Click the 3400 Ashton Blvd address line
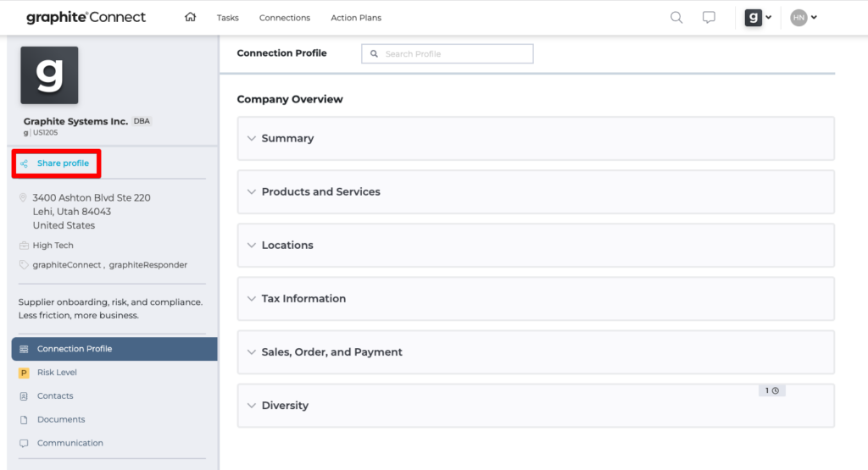The image size is (868, 470). tap(92, 198)
